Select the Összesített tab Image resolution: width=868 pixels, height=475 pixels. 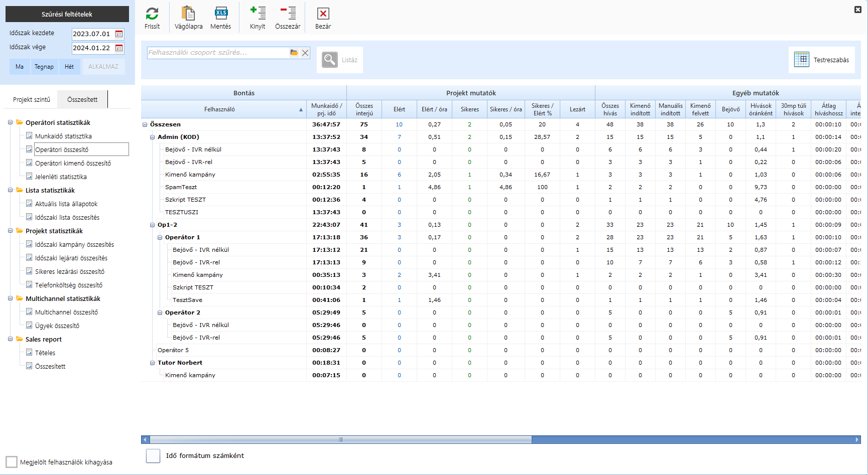[x=82, y=100]
